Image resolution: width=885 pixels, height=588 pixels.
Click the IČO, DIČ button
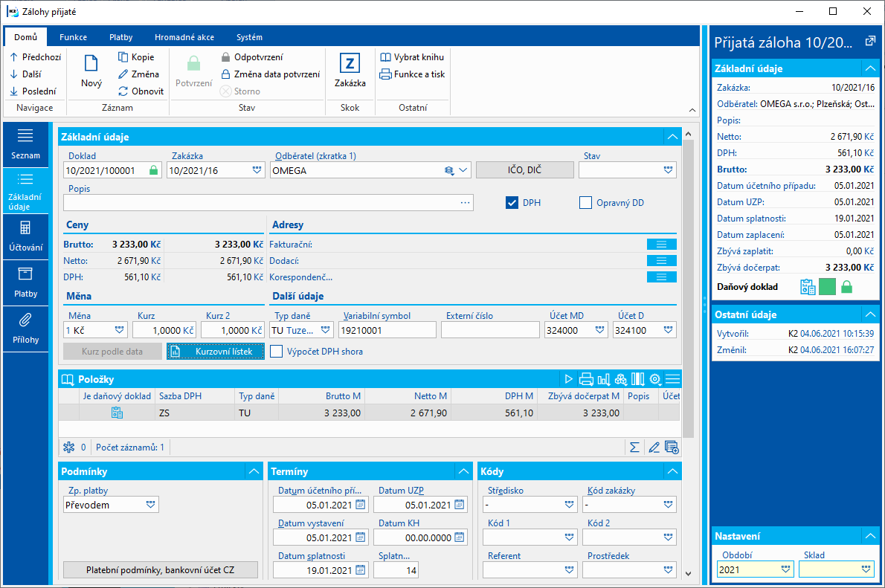click(x=525, y=169)
